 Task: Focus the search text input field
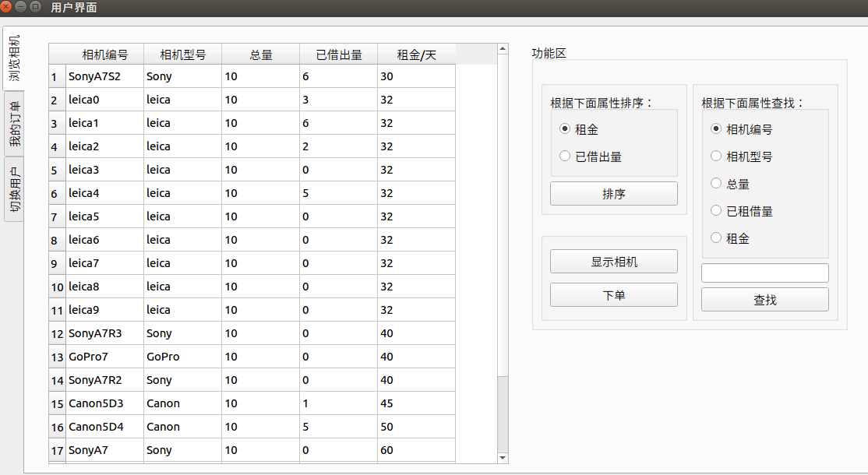pos(764,273)
